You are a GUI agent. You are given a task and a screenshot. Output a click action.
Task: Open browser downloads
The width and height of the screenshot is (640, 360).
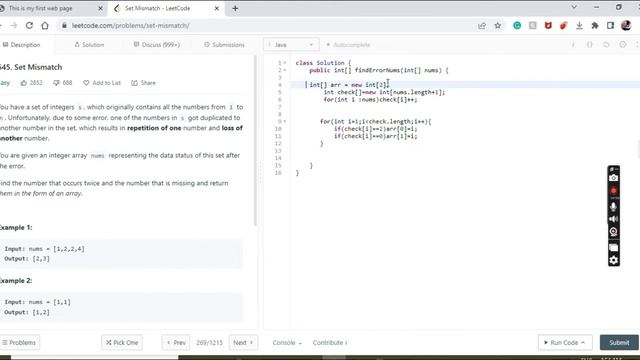click(579, 25)
